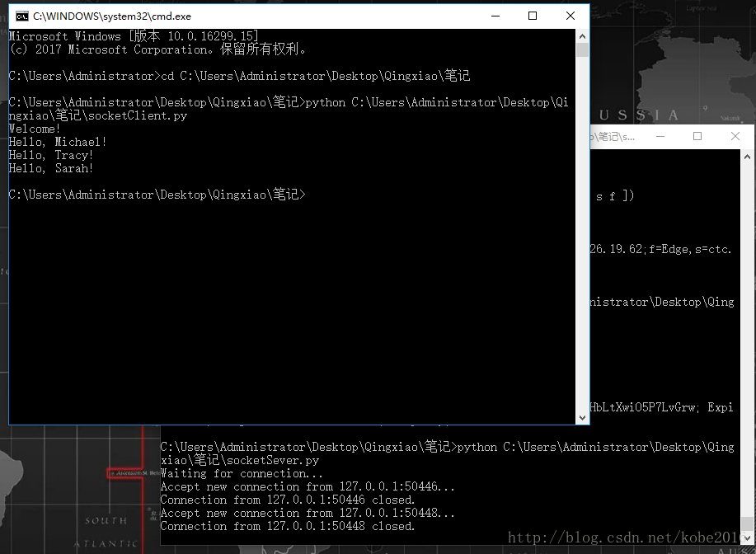Click the last empty prompt in the front window
Viewport: 756px width, 554px height.
[157, 195]
